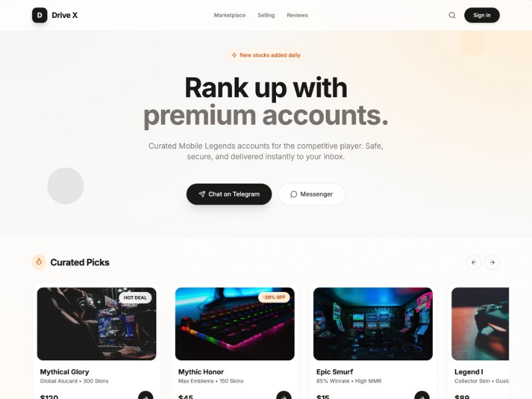Click the Sign In button
532x399 pixels.
pos(481,15)
